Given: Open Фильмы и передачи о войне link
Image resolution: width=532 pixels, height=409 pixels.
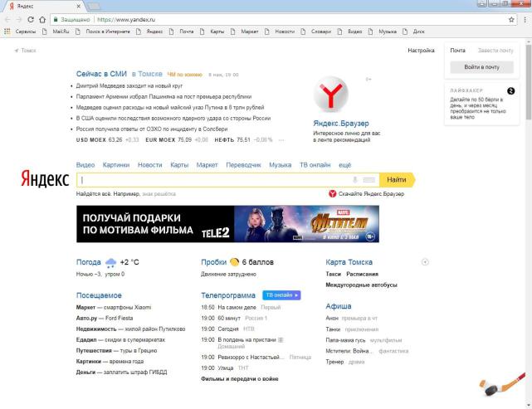Looking at the screenshot, I should (240, 379).
